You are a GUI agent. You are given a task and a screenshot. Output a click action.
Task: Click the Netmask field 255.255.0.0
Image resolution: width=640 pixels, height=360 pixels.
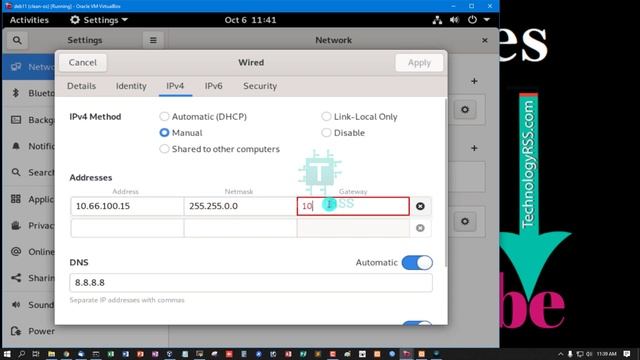pyautogui.click(x=240, y=206)
